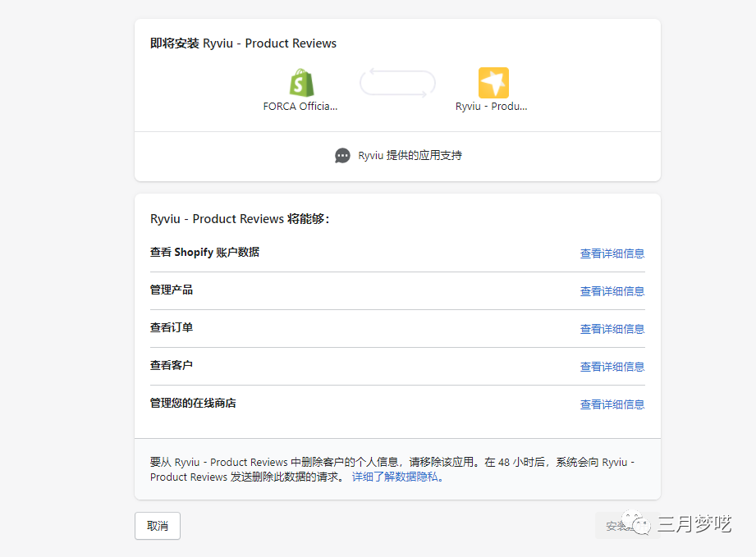Expand details for 查看 Shopify 账户数据
This screenshot has height=557, width=756.
(612, 253)
